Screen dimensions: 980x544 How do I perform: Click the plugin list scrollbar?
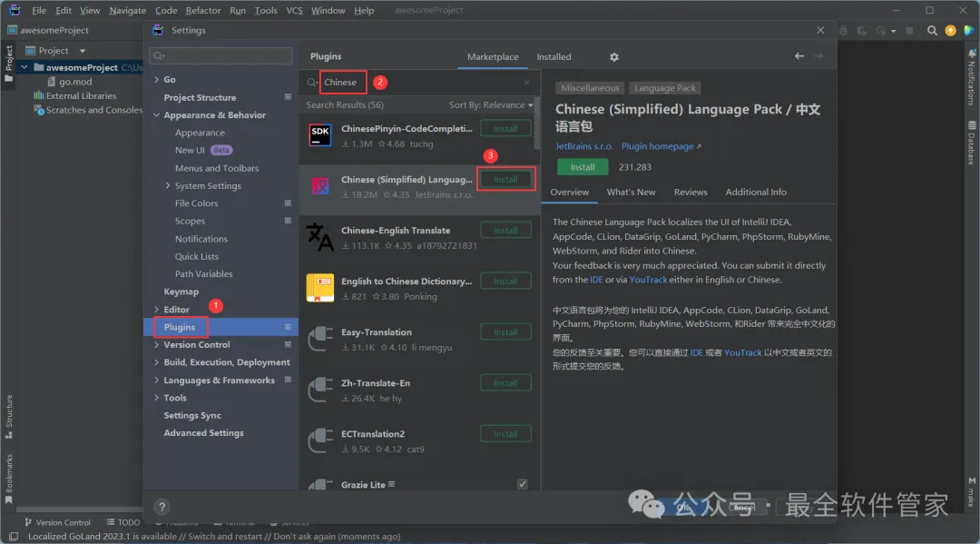point(537,123)
